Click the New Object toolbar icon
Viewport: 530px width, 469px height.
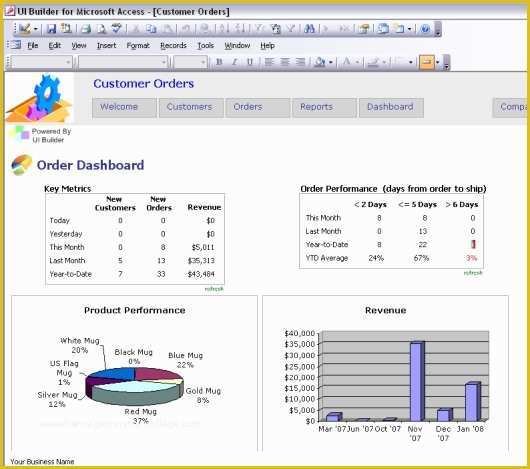(399, 29)
